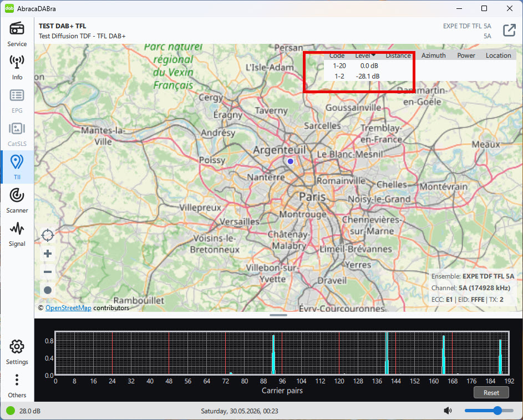Viewport: 523px width, 420px height.
Task: Click the EXPE TDF TFL 5A ensemble label
Action: click(467, 26)
